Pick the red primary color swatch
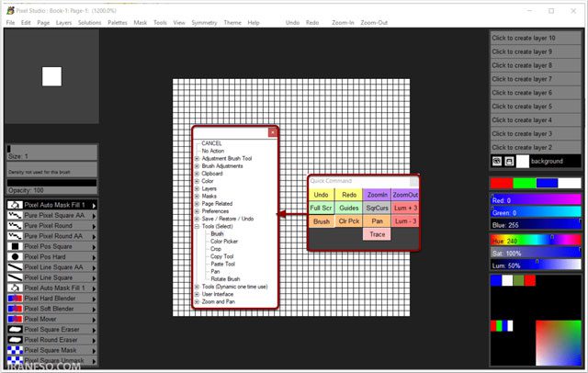588x373 pixels. 502,184
